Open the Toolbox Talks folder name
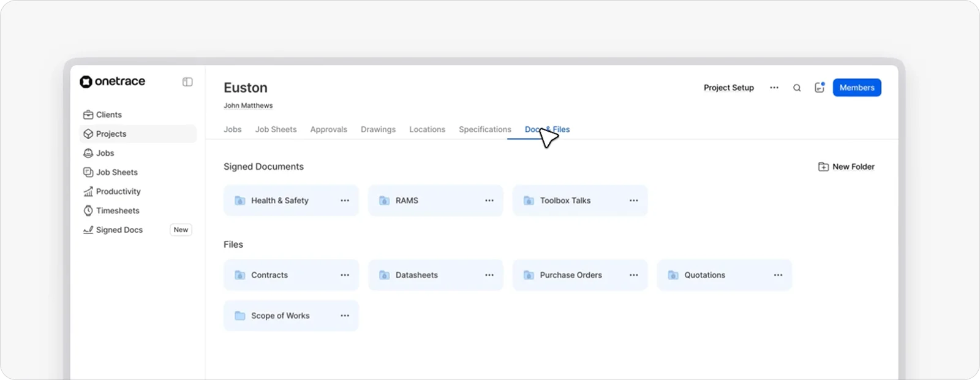This screenshot has height=380, width=980. (565, 200)
